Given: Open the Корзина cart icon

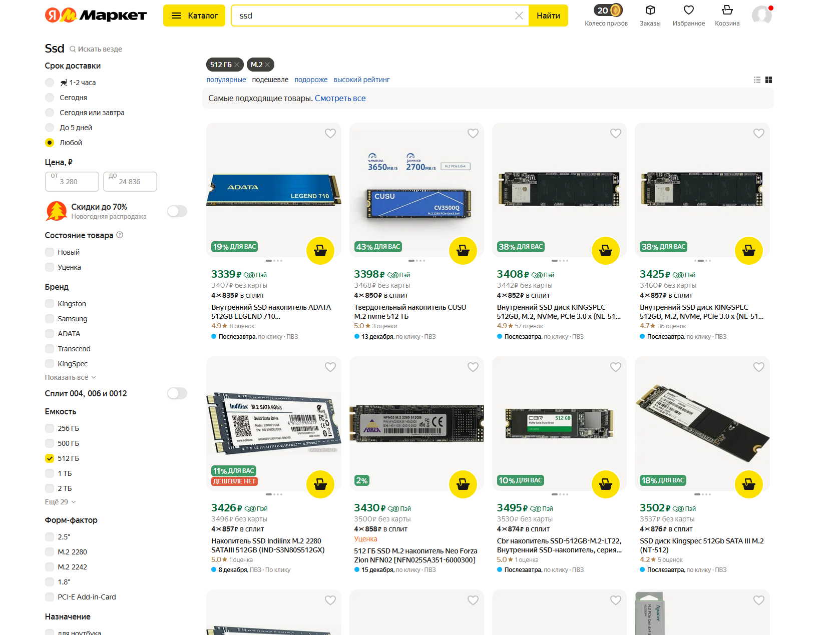Looking at the screenshot, I should pyautogui.click(x=727, y=10).
